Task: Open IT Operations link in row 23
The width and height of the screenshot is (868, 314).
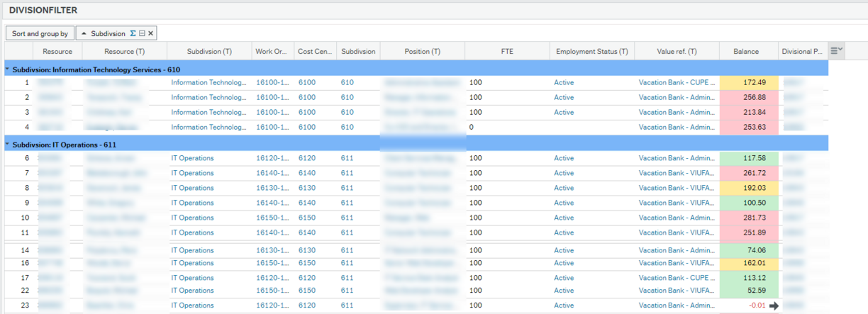Action: click(x=192, y=305)
